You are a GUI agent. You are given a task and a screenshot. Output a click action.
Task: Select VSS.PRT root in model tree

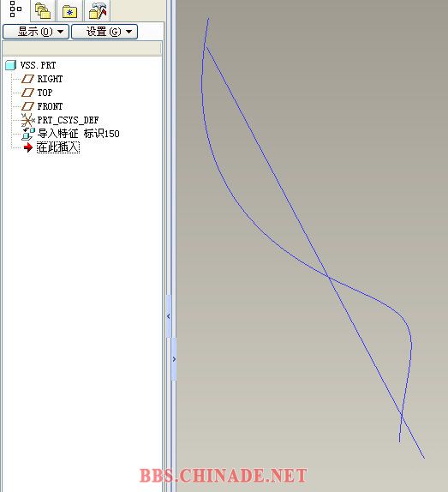pos(38,65)
